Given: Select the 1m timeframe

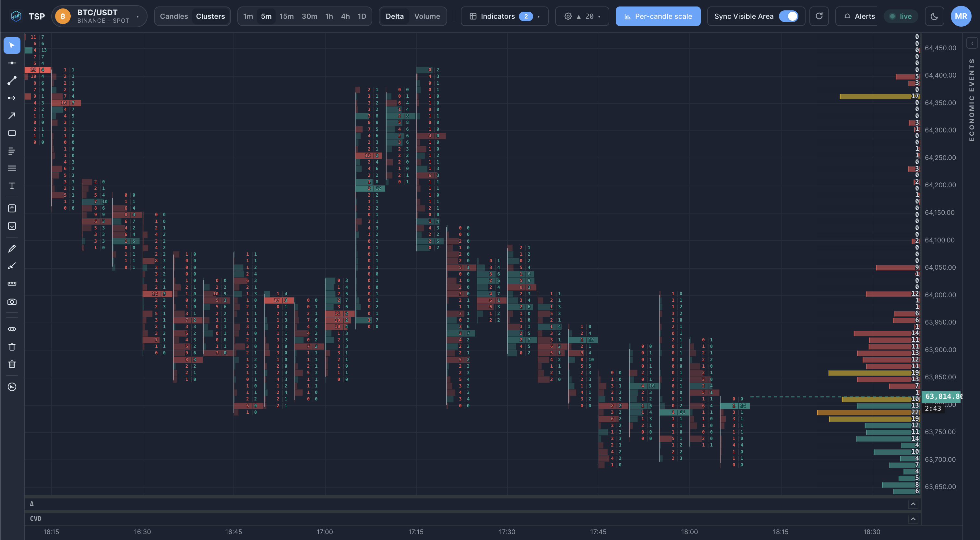Looking at the screenshot, I should coord(248,16).
